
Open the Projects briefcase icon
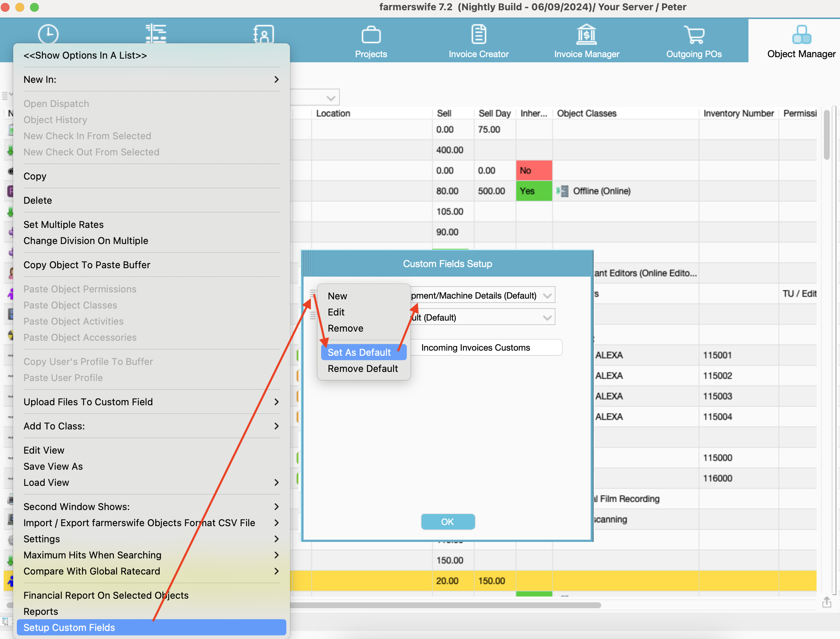tap(371, 35)
